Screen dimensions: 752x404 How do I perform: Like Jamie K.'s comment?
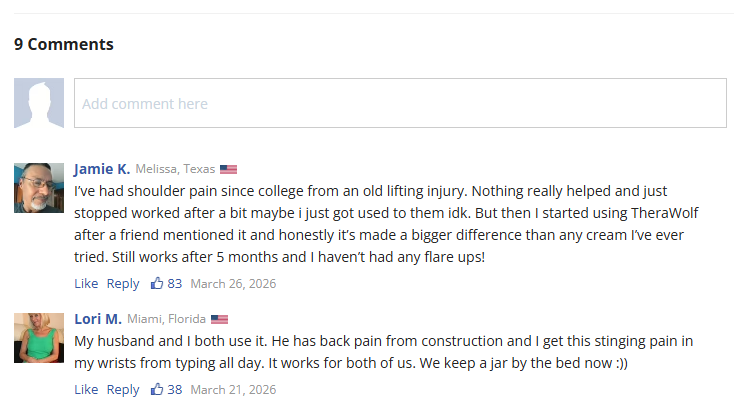pos(86,283)
